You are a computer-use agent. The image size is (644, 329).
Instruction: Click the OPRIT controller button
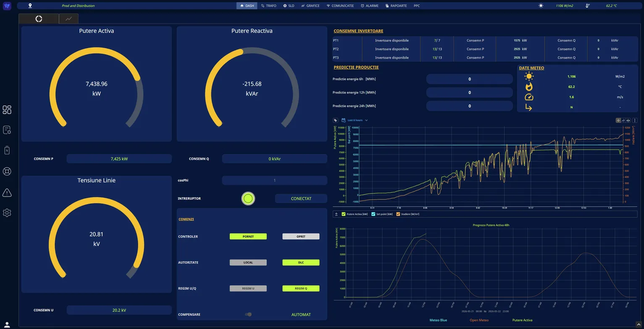click(x=301, y=236)
